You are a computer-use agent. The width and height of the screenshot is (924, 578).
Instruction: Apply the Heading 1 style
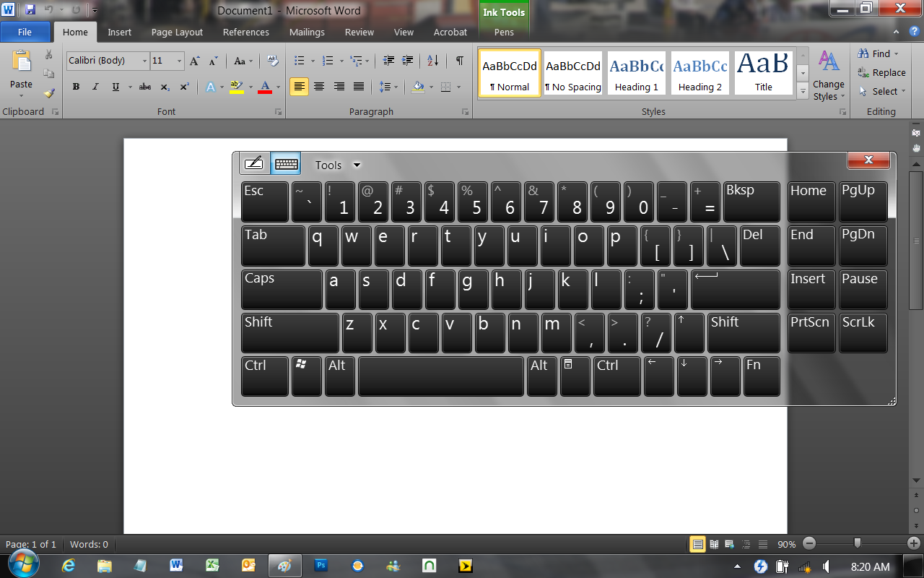pyautogui.click(x=636, y=72)
